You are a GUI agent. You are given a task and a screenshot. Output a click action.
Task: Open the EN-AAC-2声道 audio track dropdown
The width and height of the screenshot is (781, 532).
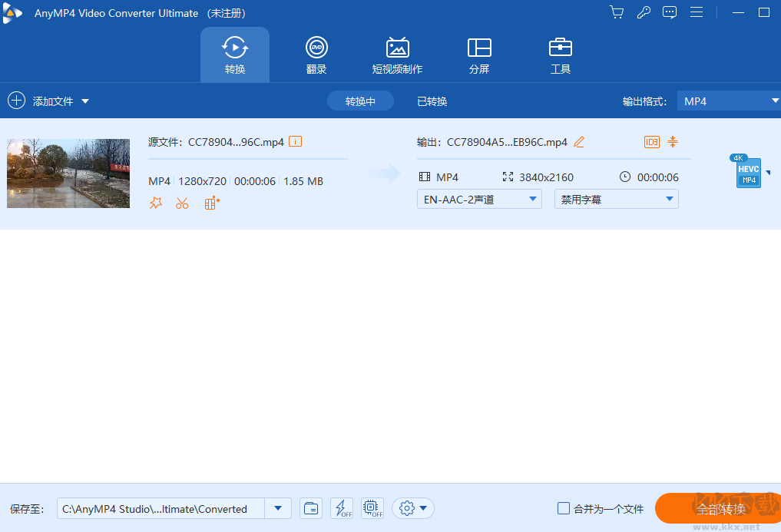click(x=479, y=199)
